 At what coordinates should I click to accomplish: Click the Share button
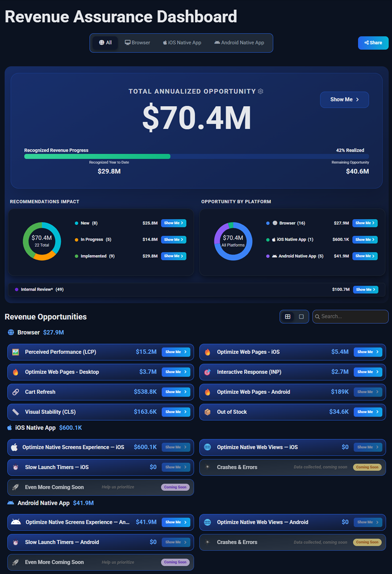[x=373, y=43]
